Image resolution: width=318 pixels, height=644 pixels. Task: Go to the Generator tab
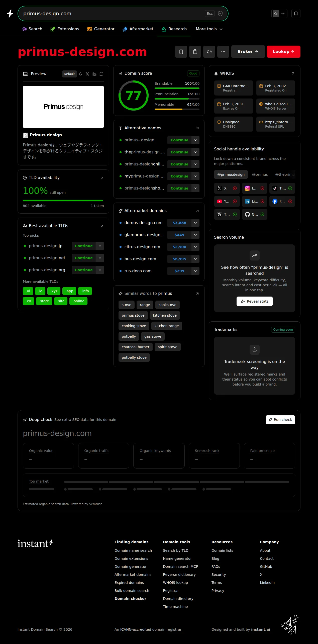101,29
